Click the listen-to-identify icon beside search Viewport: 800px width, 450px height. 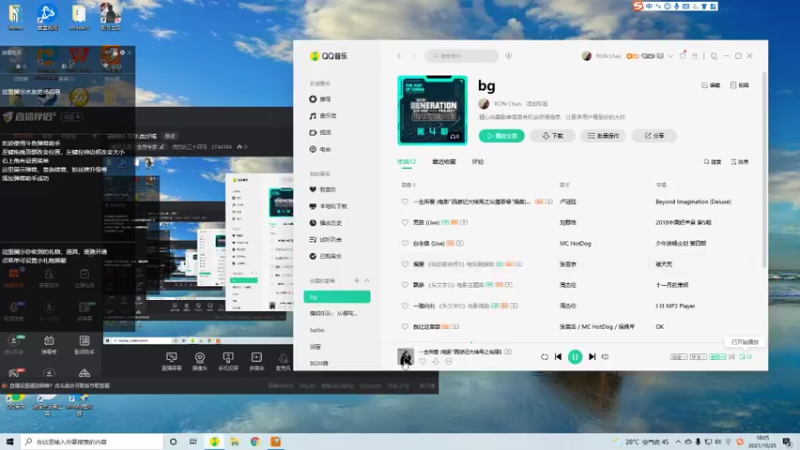[509, 56]
